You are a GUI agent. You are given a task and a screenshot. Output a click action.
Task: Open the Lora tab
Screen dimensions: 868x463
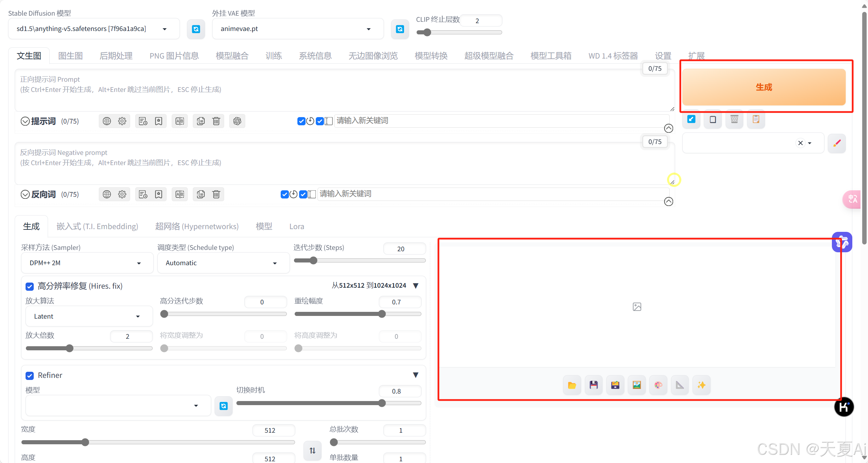(x=296, y=226)
